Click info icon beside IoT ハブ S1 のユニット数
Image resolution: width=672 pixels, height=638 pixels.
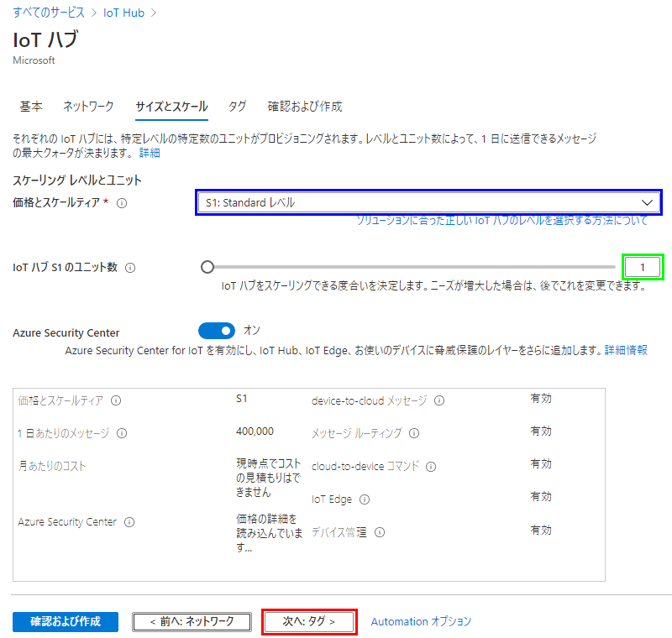129,268
